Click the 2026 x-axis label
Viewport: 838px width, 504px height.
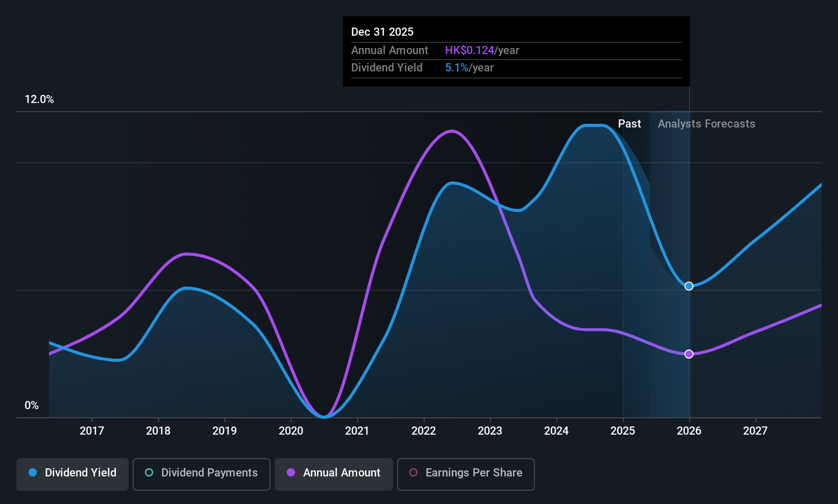point(689,431)
